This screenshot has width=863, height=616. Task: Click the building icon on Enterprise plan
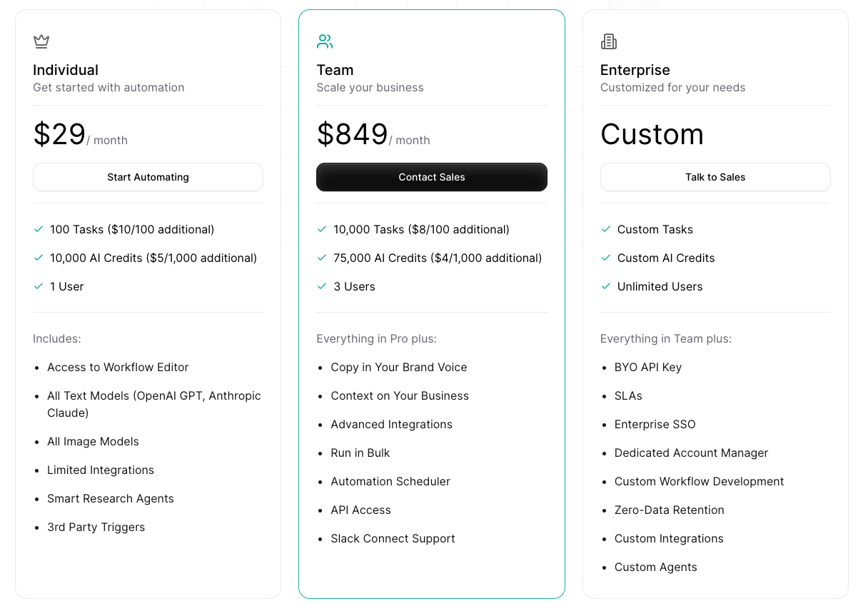pos(609,41)
